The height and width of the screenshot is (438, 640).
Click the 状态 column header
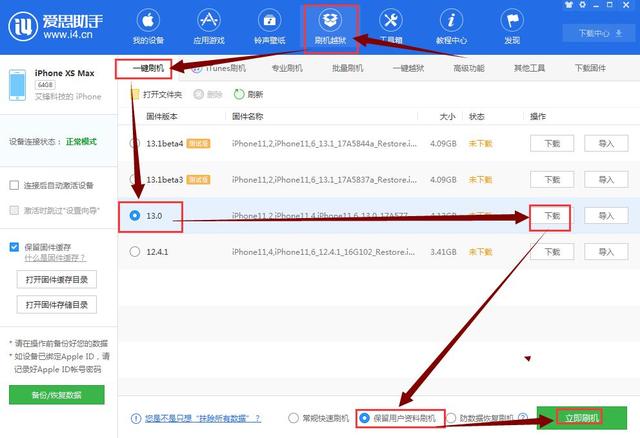[x=477, y=116]
